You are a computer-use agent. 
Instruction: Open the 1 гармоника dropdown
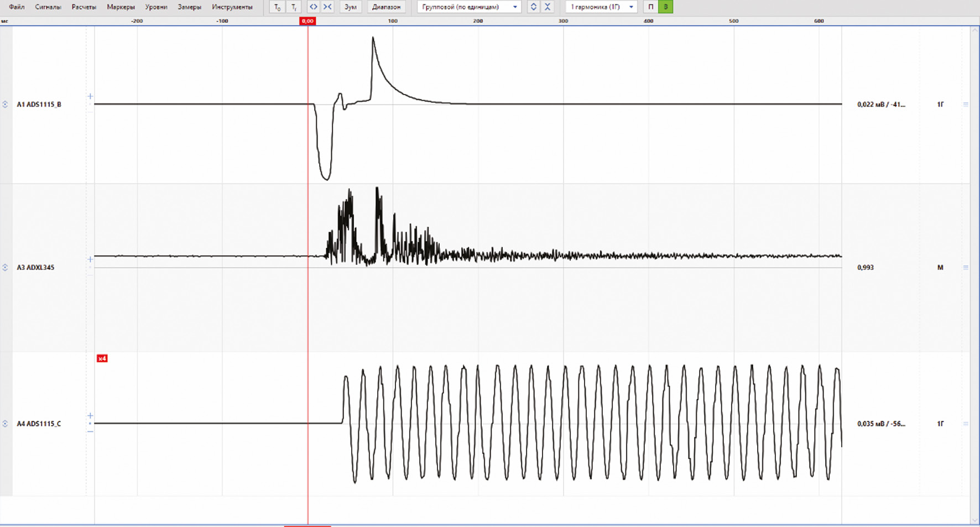[x=601, y=7]
